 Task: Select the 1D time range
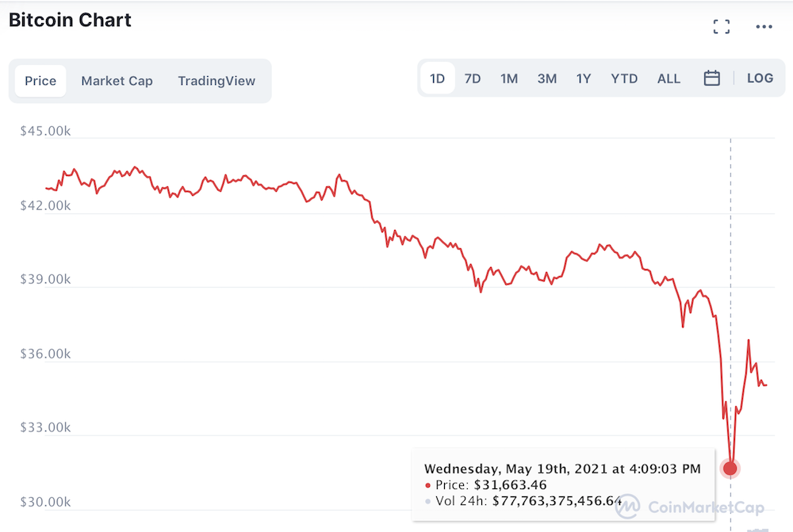[438, 79]
